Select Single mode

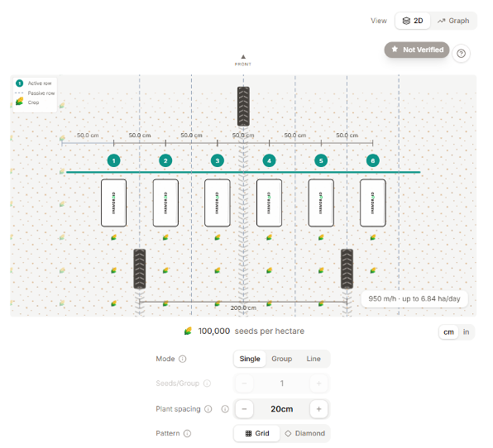pos(250,359)
